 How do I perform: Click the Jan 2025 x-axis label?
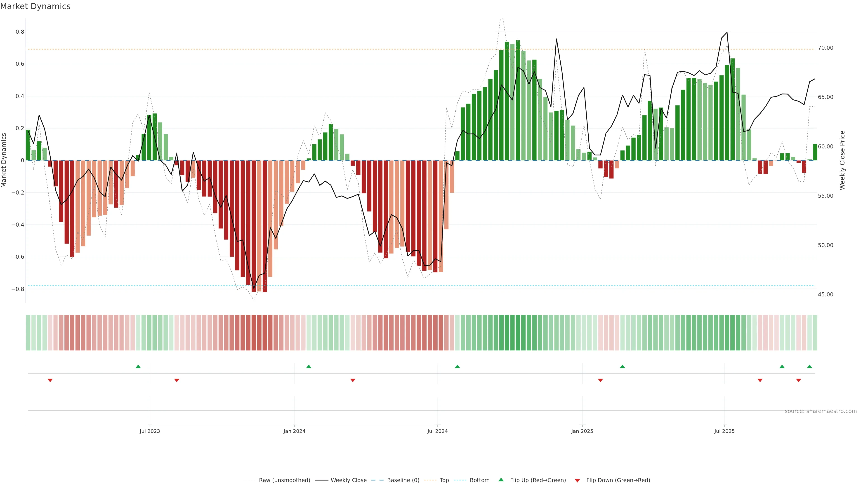click(582, 432)
